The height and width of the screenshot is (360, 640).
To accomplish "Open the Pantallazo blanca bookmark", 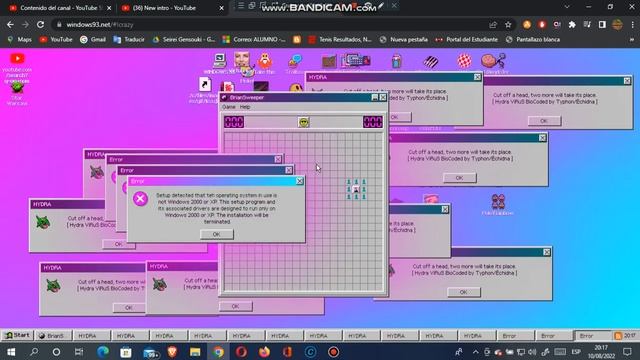I will (533, 40).
